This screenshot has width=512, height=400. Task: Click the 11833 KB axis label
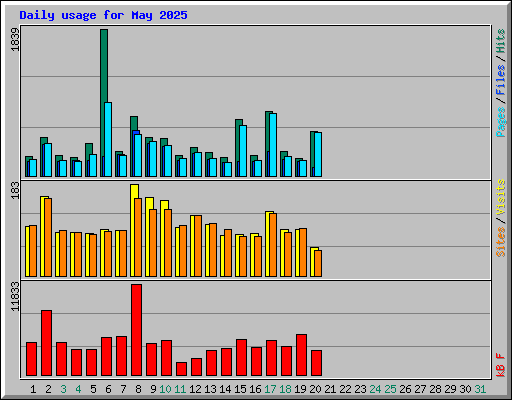pos(15,297)
